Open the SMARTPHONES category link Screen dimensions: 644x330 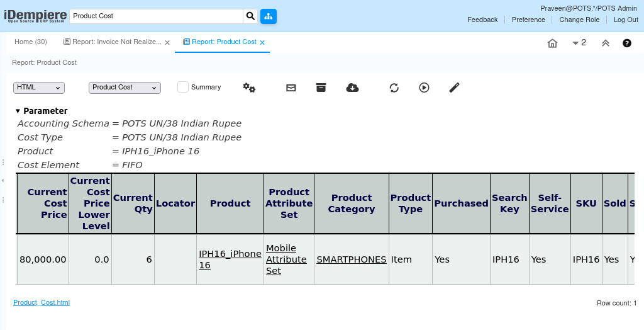coord(351,259)
